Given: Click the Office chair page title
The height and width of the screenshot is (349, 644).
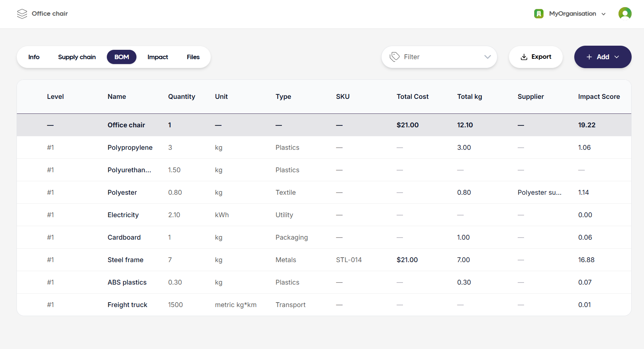Looking at the screenshot, I should (x=50, y=13).
